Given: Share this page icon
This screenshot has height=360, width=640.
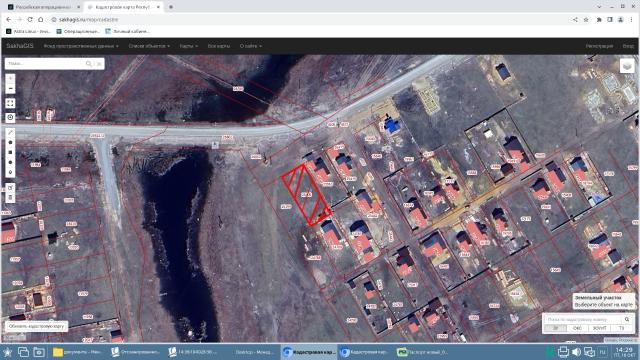Looking at the screenshot, I should pyautogui.click(x=575, y=19).
